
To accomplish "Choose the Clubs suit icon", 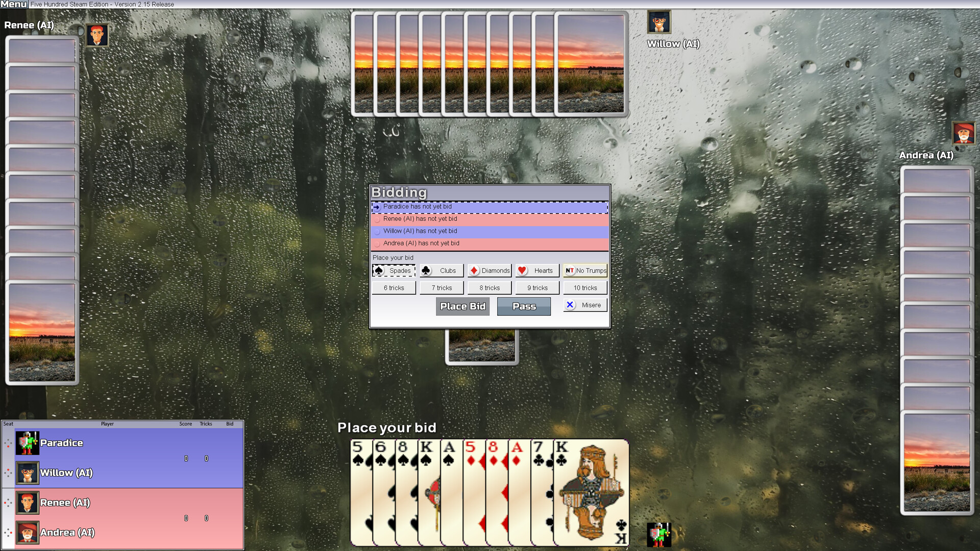I will (441, 270).
